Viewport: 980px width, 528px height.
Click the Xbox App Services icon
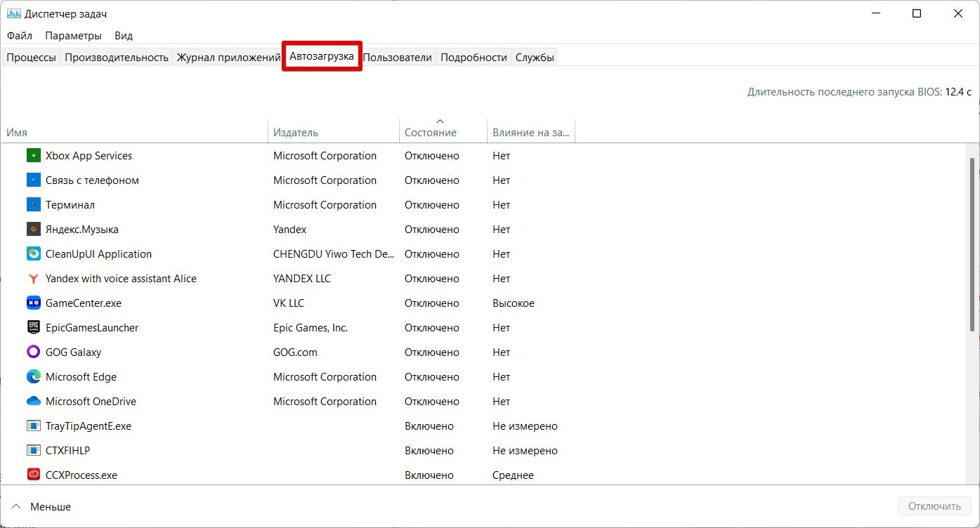pos(34,156)
